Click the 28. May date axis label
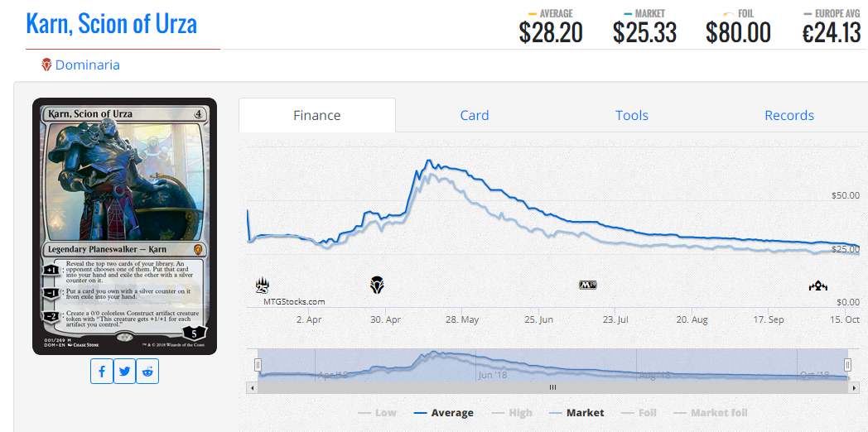The image size is (868, 432). [462, 319]
